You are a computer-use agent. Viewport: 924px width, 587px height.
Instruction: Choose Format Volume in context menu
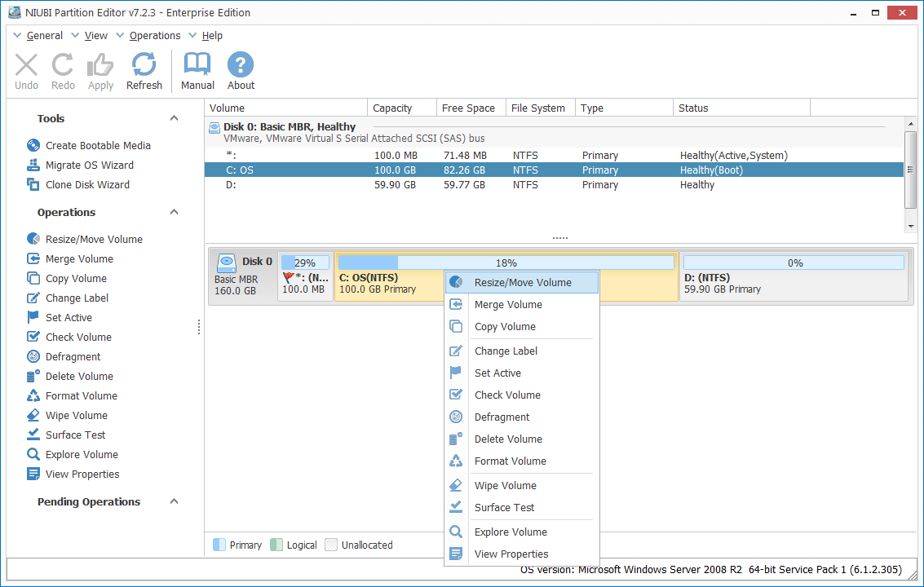[x=522, y=461]
